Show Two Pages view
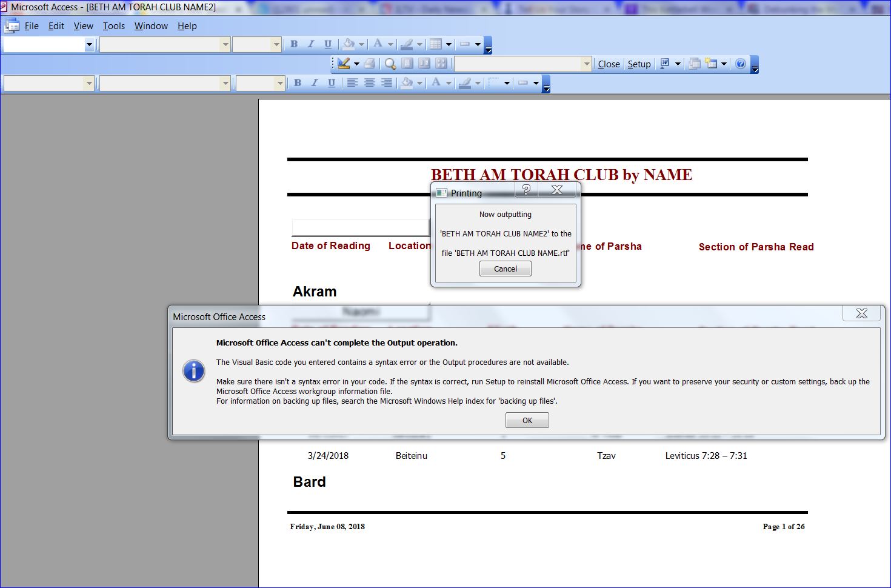Screen dimensions: 891x588 [424, 64]
